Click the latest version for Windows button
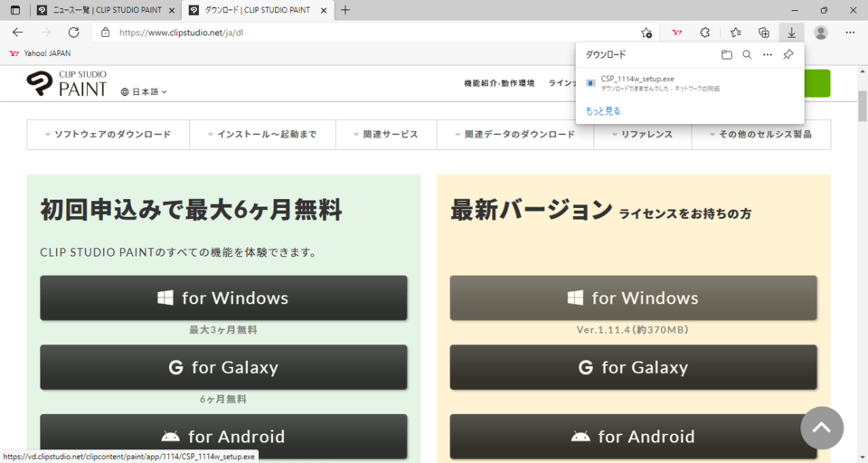 pyautogui.click(x=633, y=298)
